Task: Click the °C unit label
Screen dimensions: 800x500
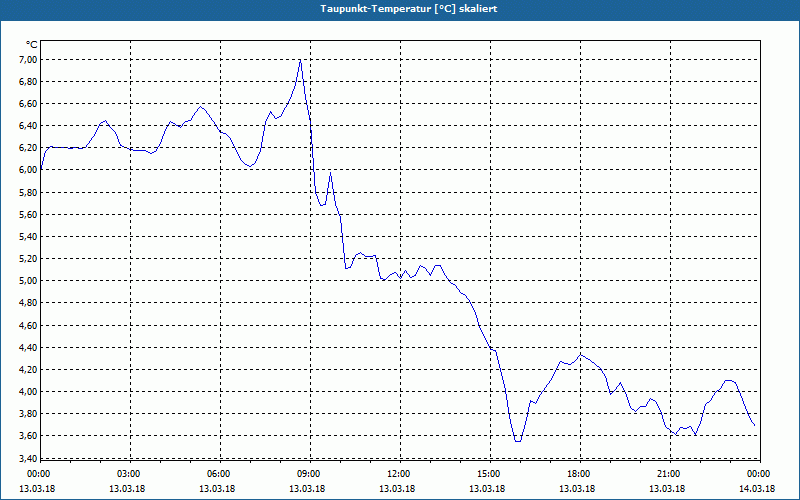Action: (x=32, y=45)
